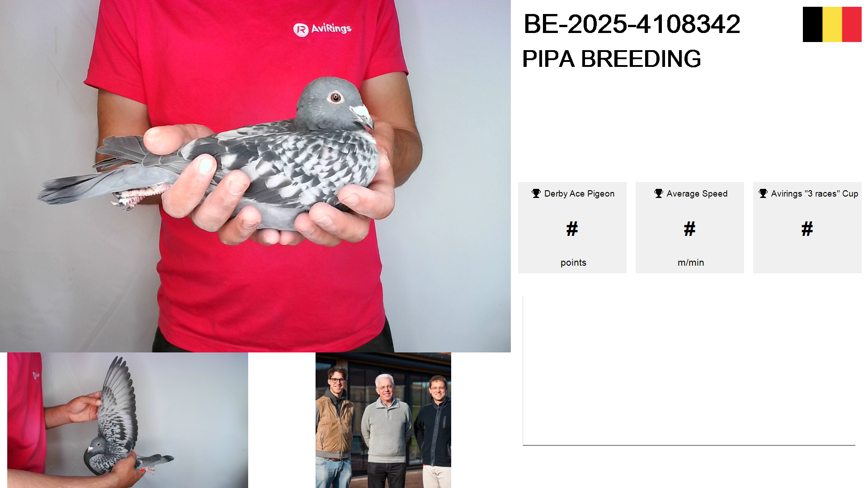Click the empty chart area below cards
This screenshot has height=488, width=868.
pyautogui.click(x=689, y=371)
